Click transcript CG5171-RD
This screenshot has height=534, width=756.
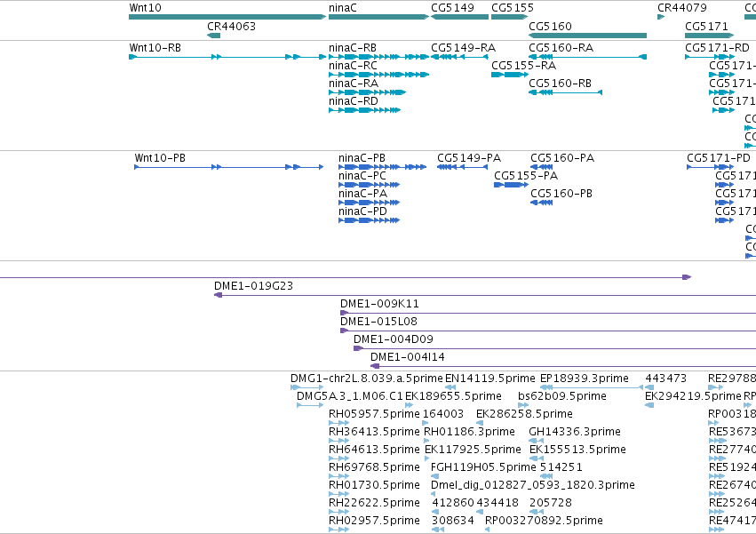click(x=709, y=57)
